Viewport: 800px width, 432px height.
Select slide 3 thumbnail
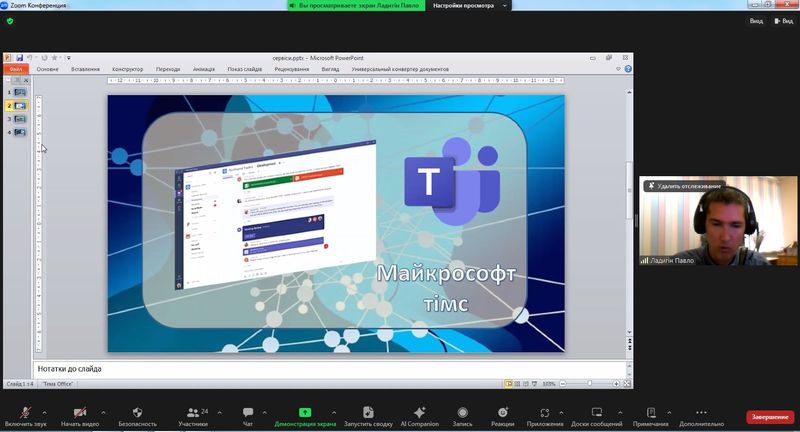tap(20, 119)
